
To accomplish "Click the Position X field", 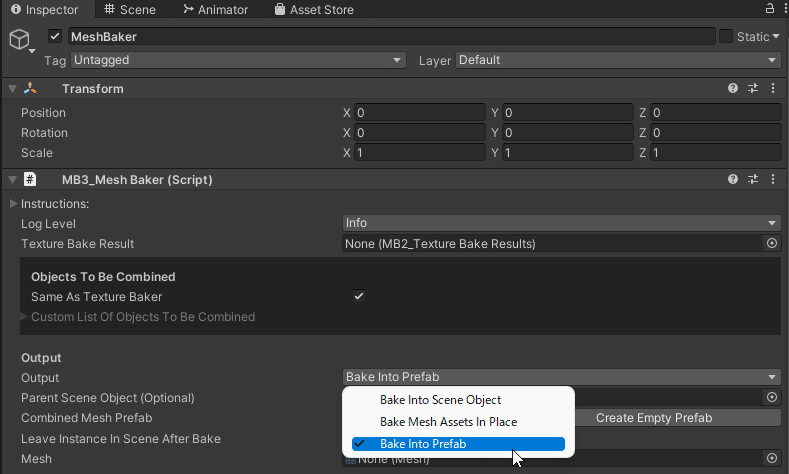I will tap(420, 113).
